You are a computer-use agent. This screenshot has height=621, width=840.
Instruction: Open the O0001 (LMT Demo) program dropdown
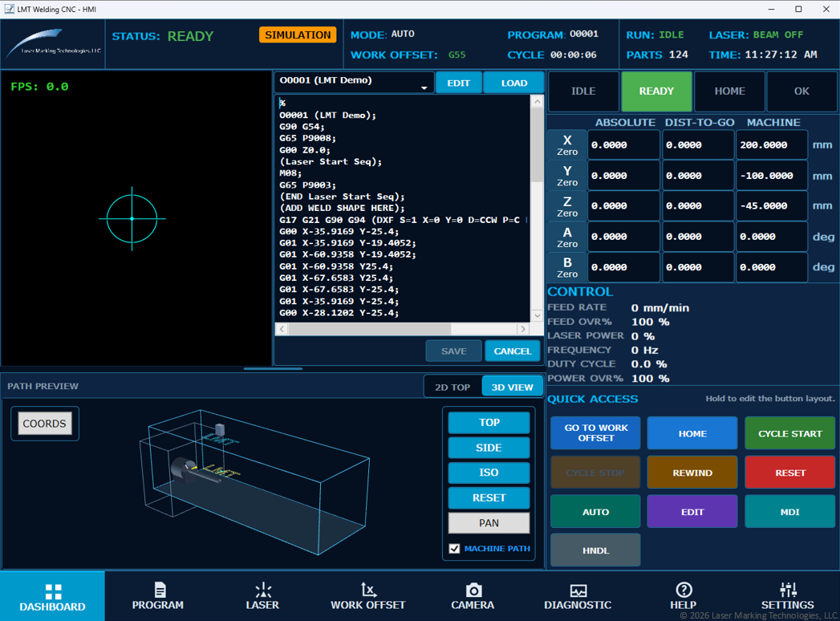354,83
